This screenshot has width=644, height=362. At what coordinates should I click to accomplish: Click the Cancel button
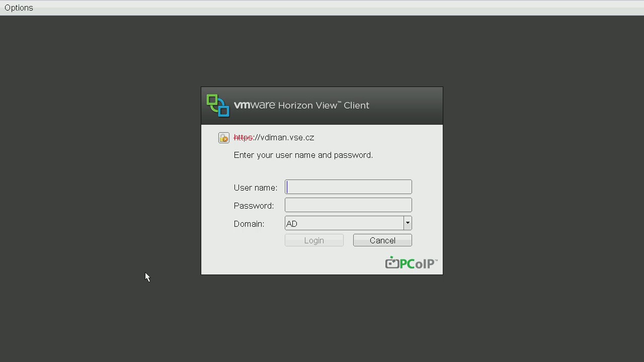tap(382, 240)
